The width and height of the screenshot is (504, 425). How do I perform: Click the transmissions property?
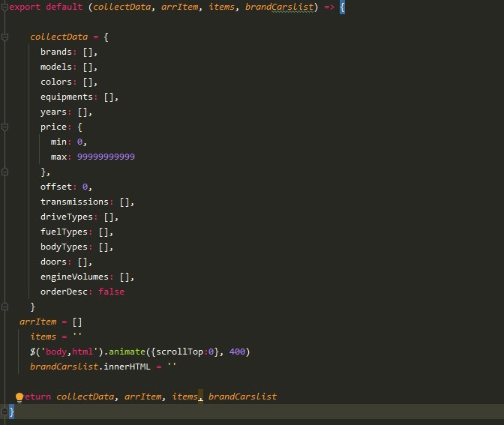(x=74, y=202)
